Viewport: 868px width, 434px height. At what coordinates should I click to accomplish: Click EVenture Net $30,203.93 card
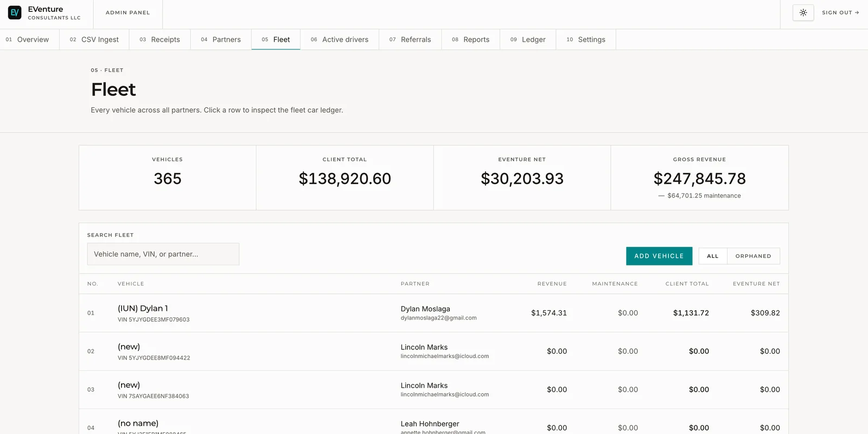522,177
